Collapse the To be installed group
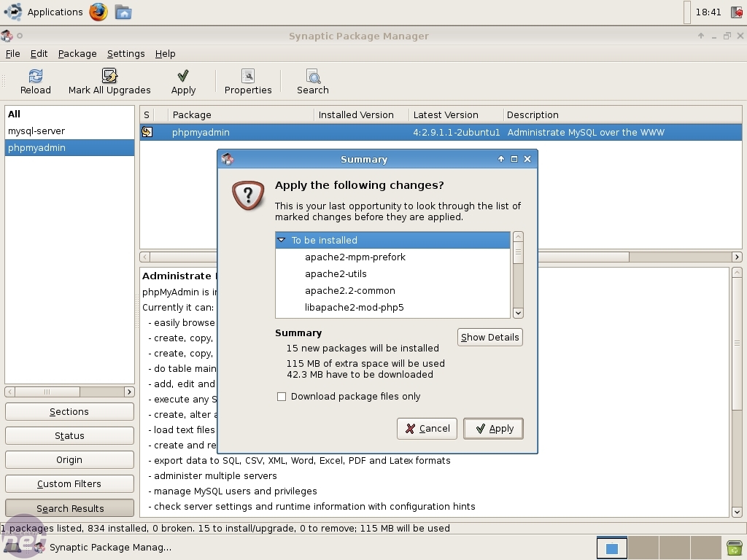This screenshot has width=747, height=560. pyautogui.click(x=282, y=240)
